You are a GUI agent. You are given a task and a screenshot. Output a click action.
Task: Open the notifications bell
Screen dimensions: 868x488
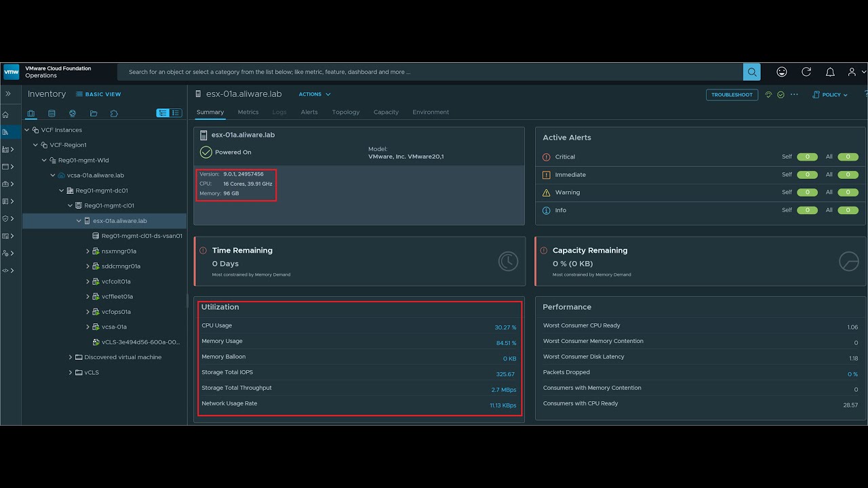click(830, 72)
